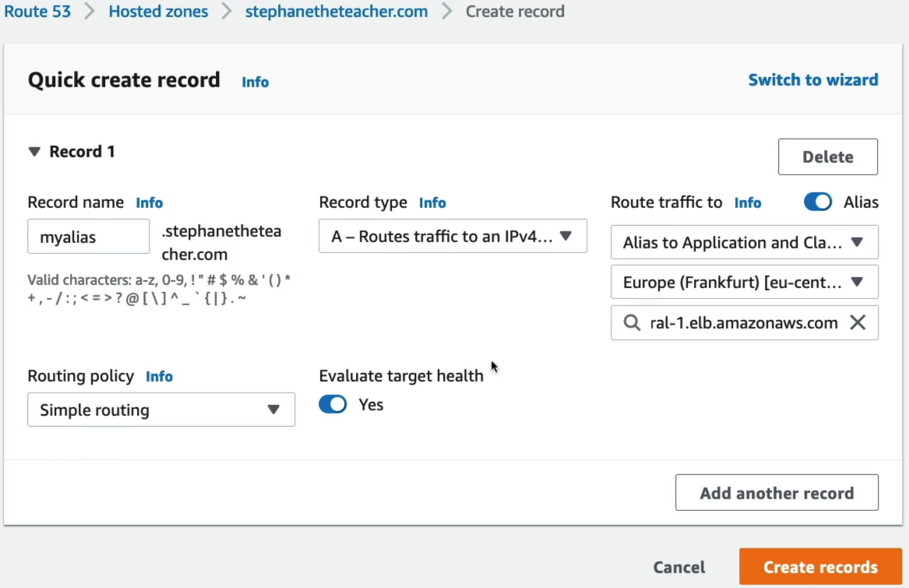Viewport: 909px width, 588px height.
Task: Delete Record 1
Action: point(828,157)
